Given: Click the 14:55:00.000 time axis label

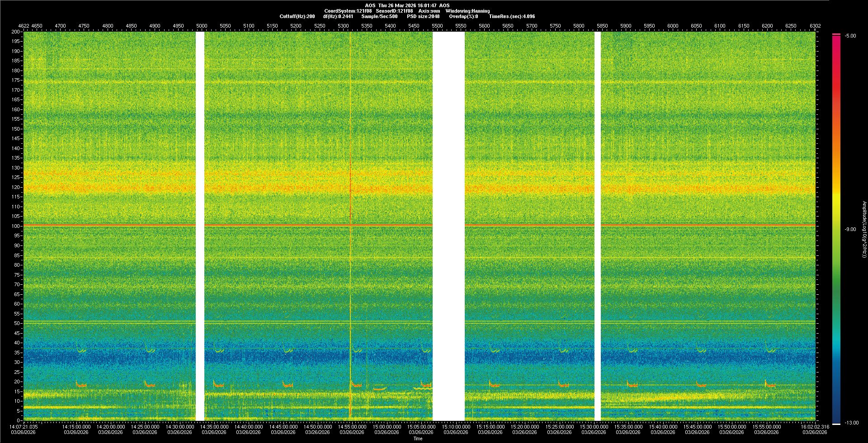Looking at the screenshot, I should (353, 426).
